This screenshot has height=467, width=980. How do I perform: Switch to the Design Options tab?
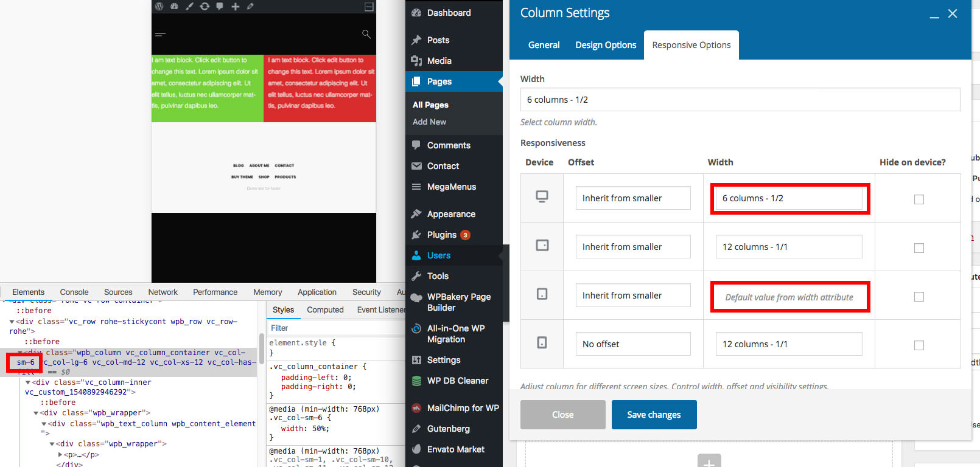pos(606,45)
